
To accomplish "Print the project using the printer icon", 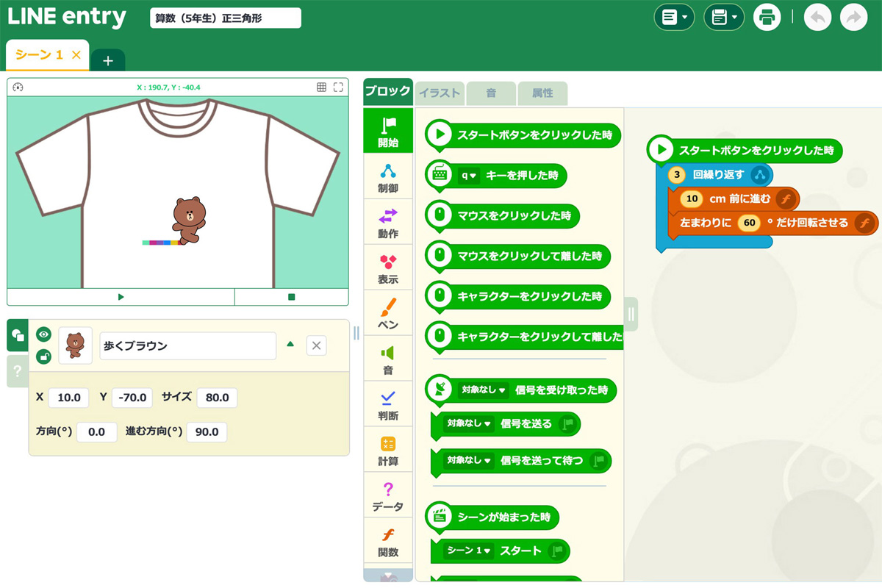I will [767, 16].
